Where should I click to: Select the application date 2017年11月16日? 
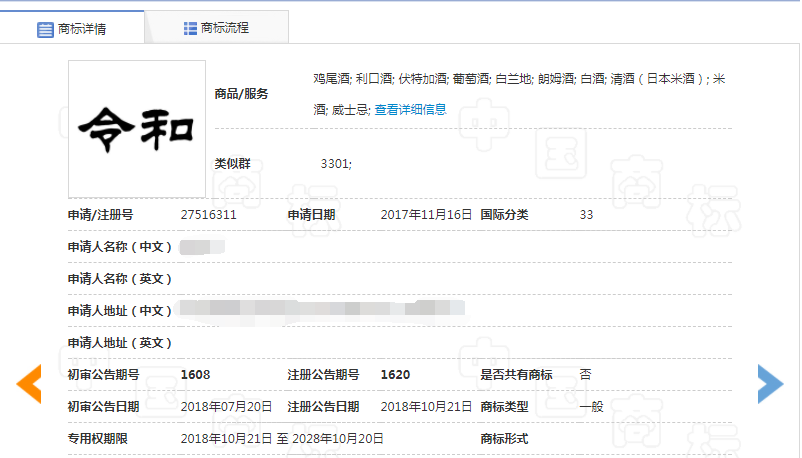[426, 214]
